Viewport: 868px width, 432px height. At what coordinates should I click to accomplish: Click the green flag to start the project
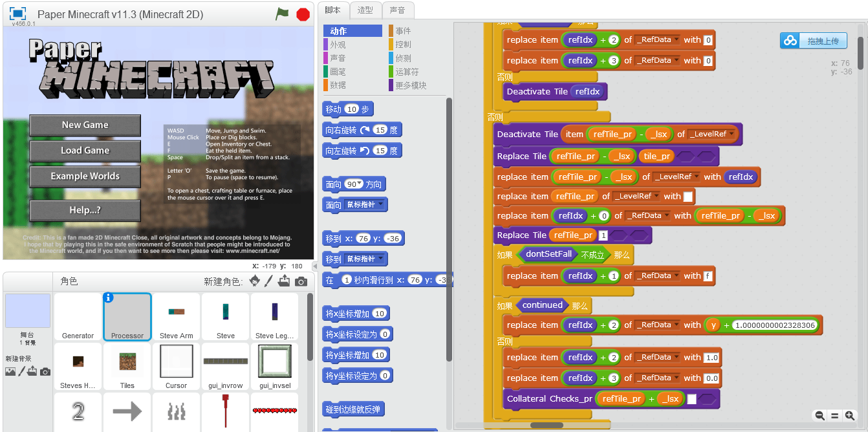282,14
